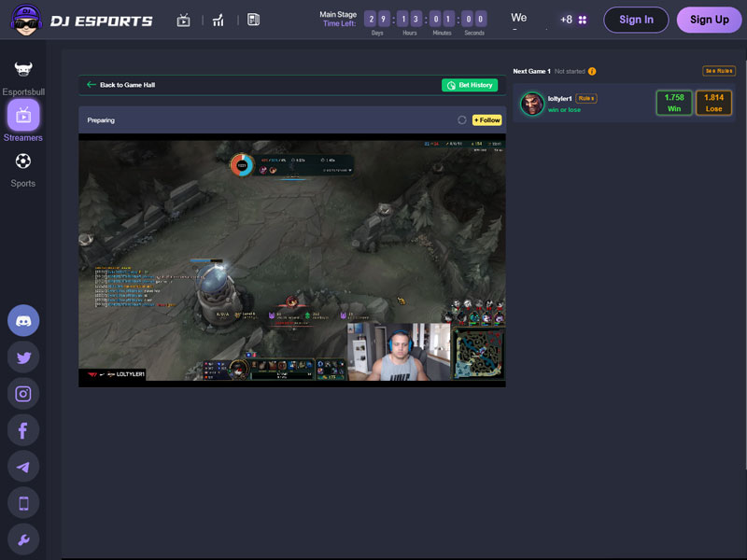
Task: Click the 'Preparing' status text
Action: point(101,120)
